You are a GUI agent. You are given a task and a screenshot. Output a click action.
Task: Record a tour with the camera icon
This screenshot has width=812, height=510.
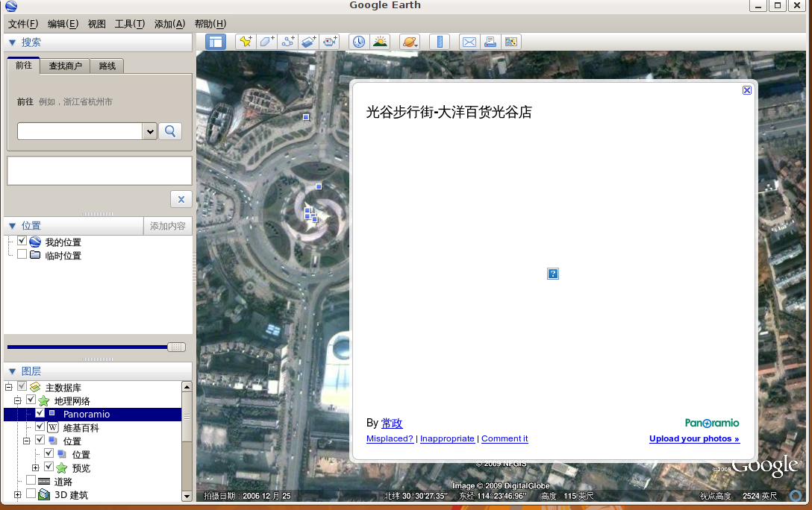329,42
